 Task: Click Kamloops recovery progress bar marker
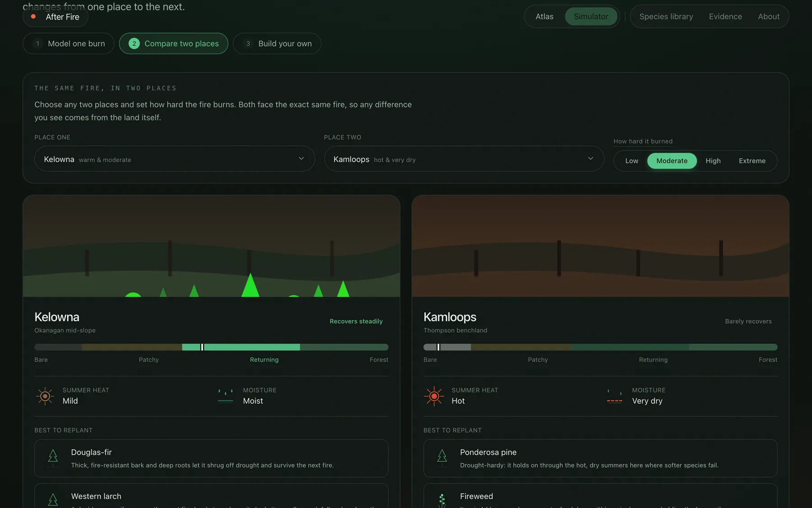tap(438, 347)
